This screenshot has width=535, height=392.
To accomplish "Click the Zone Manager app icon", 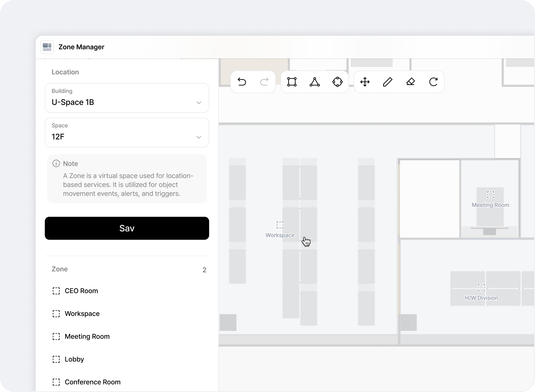I will point(47,47).
